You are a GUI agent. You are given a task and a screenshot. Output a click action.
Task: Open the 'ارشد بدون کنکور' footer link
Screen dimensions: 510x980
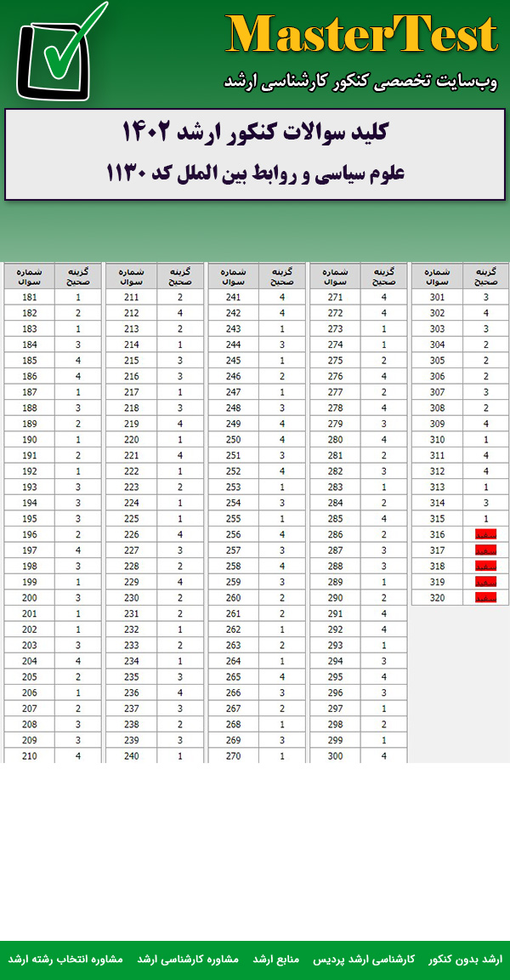pos(466,959)
